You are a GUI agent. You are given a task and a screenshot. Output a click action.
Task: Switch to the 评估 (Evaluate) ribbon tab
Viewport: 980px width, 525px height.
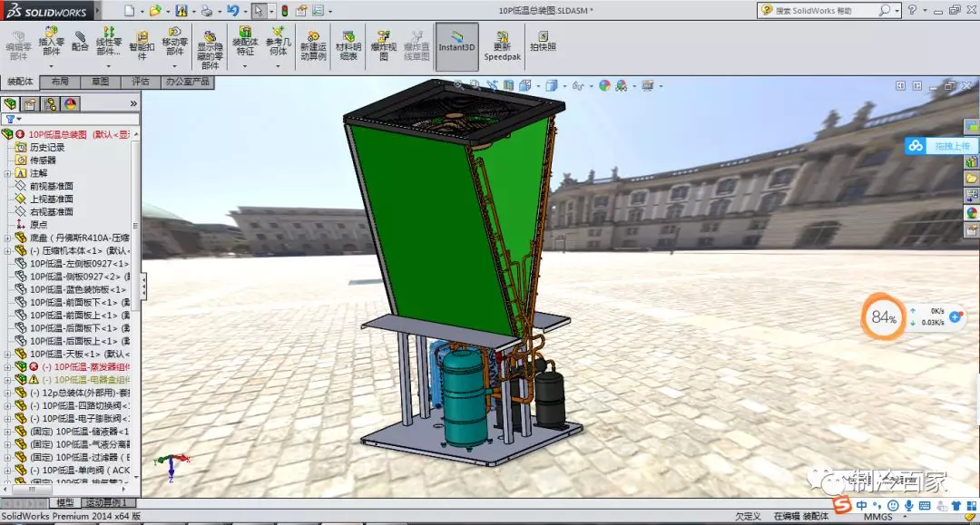point(140,82)
